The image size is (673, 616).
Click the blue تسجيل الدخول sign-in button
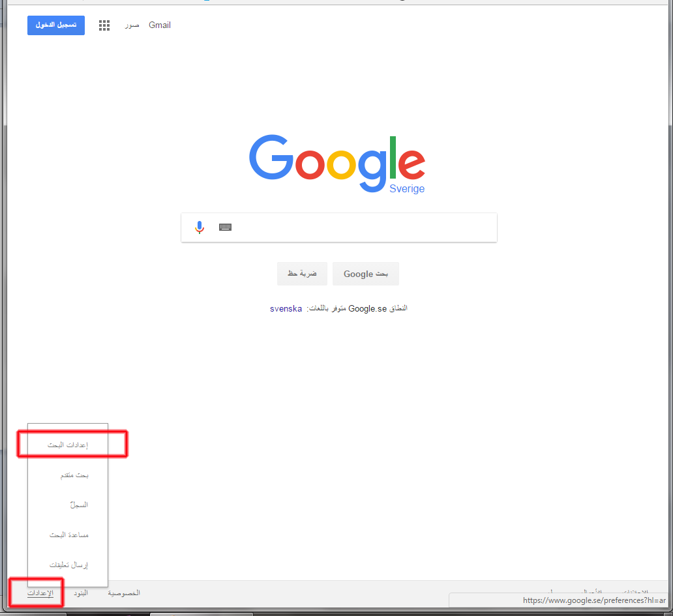click(56, 25)
